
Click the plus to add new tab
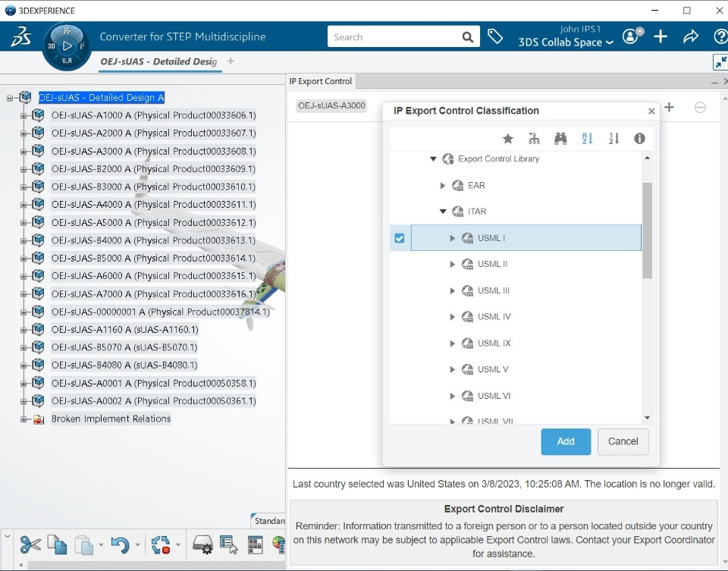[231, 61]
